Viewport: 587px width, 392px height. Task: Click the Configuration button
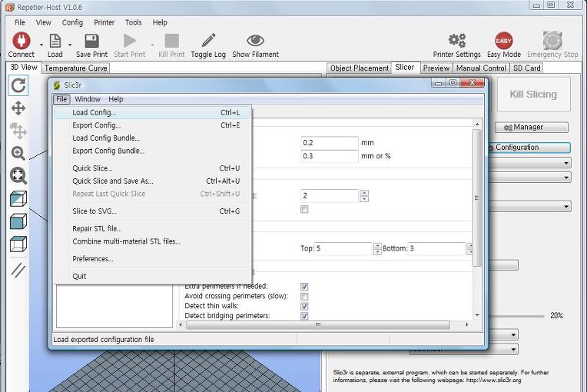[x=529, y=148]
